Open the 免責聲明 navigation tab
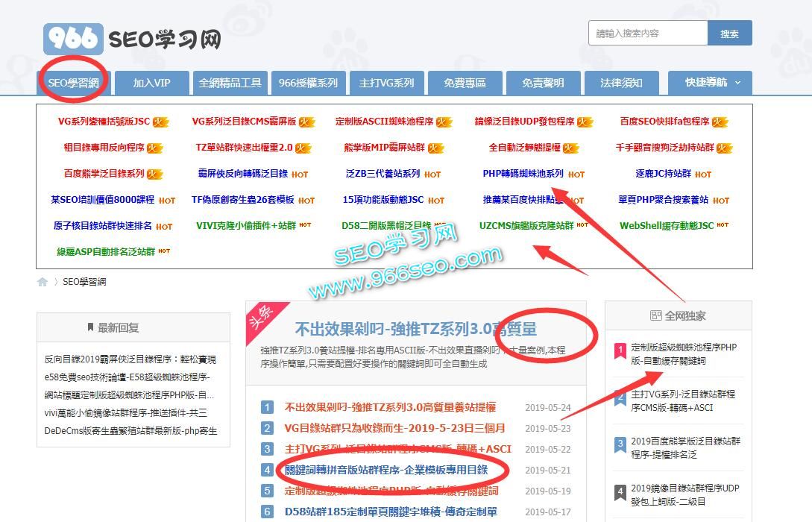 pyautogui.click(x=544, y=83)
